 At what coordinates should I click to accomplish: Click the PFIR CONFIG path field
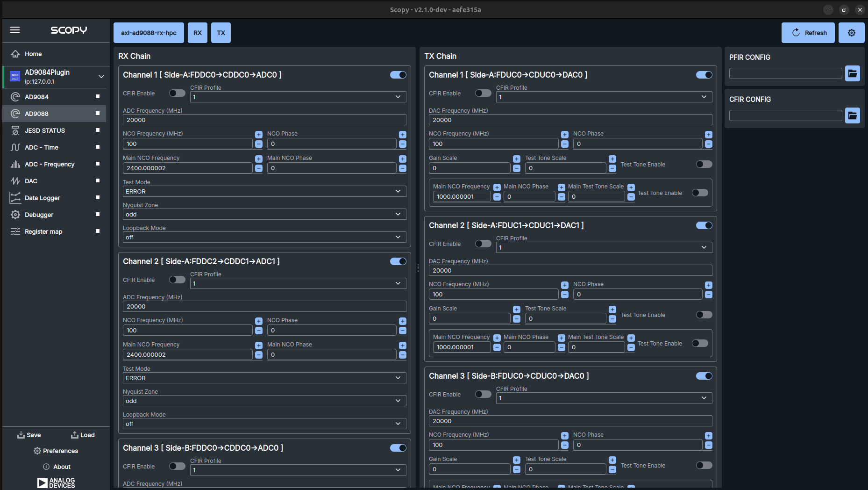pos(786,73)
